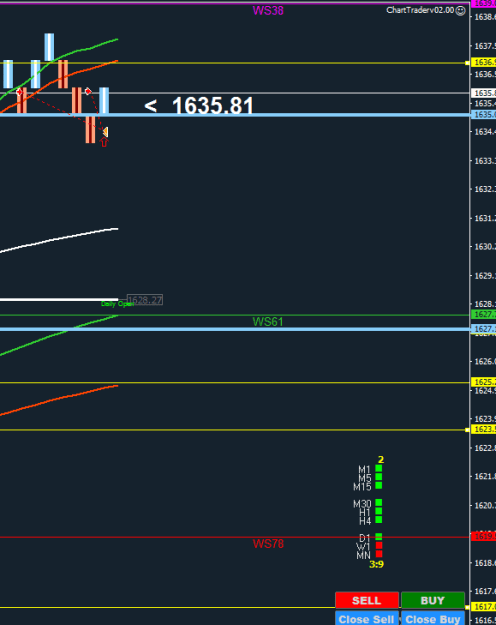Click the green BUY button
Image resolution: width=496 pixels, height=625 pixels.
click(x=433, y=600)
